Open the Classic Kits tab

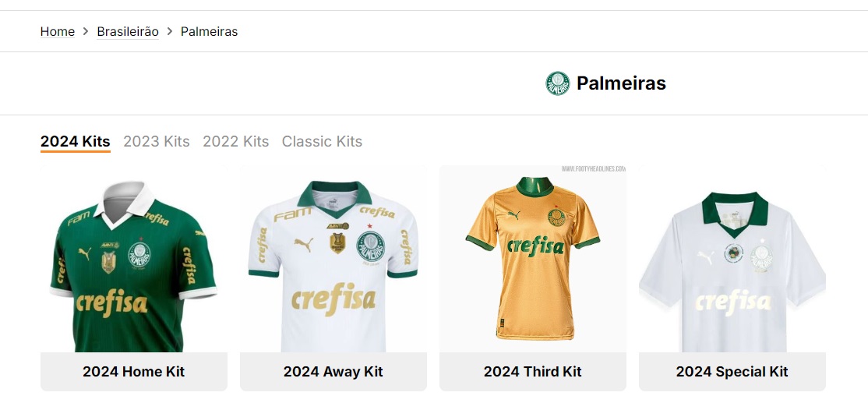[x=322, y=142]
